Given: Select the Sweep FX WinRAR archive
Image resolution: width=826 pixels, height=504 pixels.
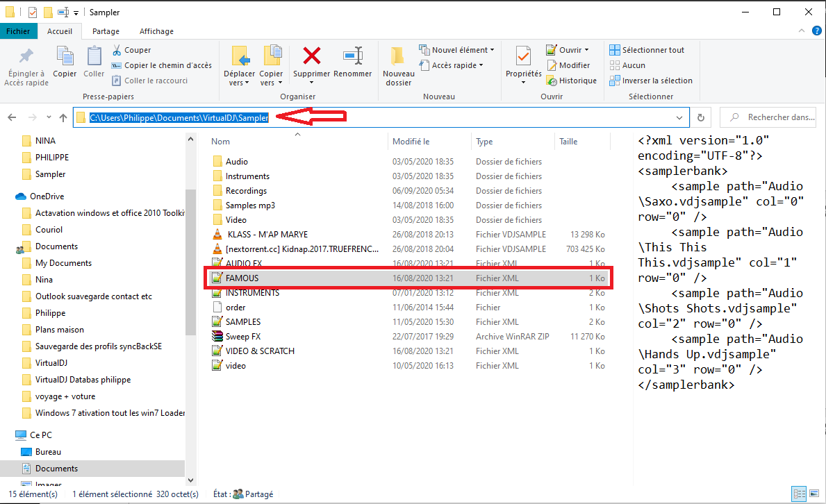Looking at the screenshot, I should 242,337.
